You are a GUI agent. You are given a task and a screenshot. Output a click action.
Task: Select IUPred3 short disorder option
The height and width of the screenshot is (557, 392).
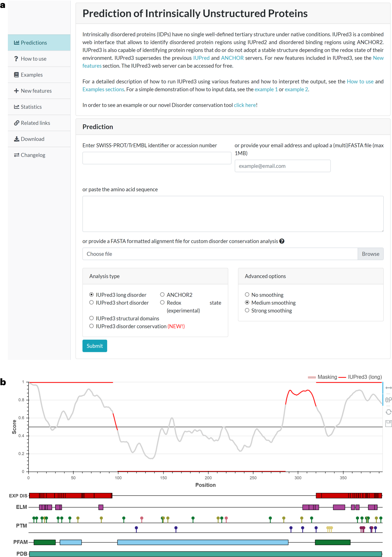(91, 302)
